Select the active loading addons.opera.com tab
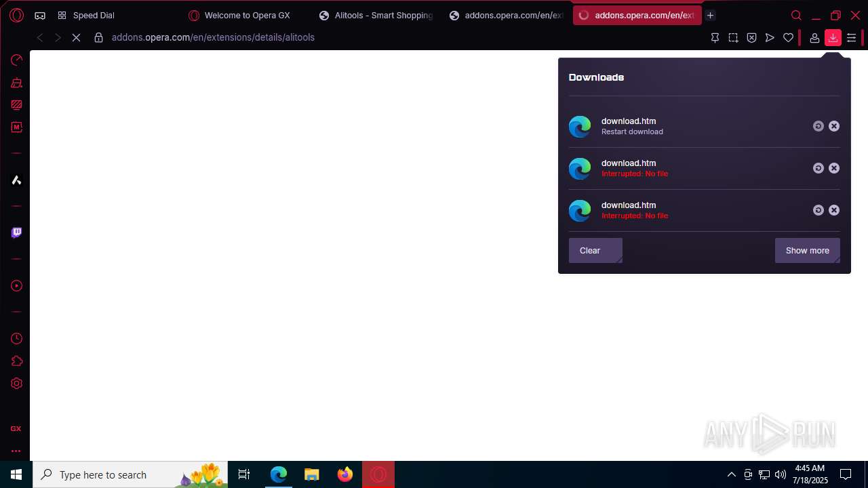The height and width of the screenshot is (488, 868). pos(637,16)
